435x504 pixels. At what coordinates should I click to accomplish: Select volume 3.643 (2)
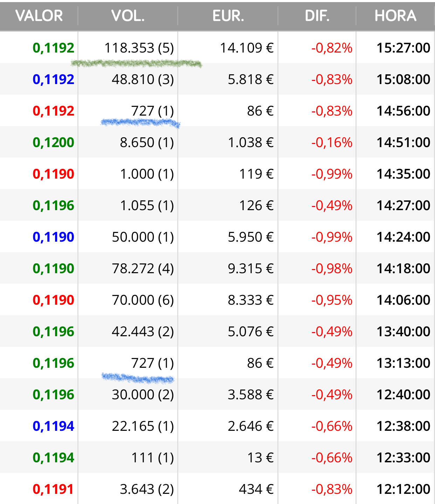pyautogui.click(x=147, y=489)
